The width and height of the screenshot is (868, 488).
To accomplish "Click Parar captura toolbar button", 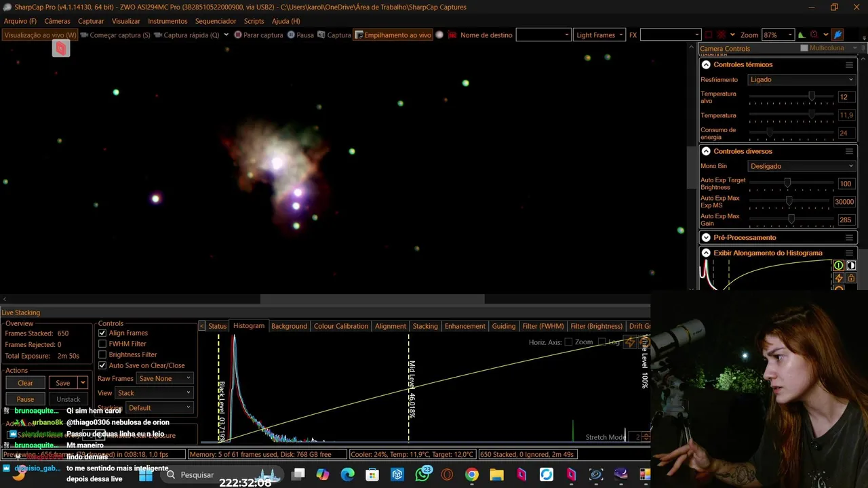I will [258, 35].
